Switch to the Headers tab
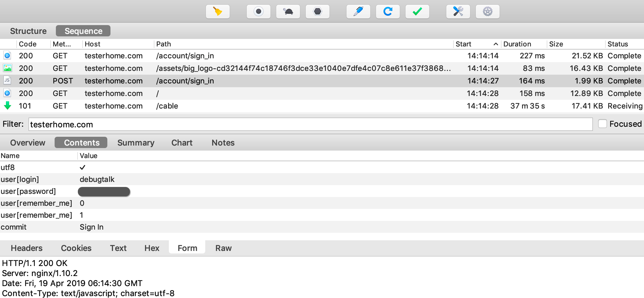Screen dimensions: 644x298 click(27, 248)
